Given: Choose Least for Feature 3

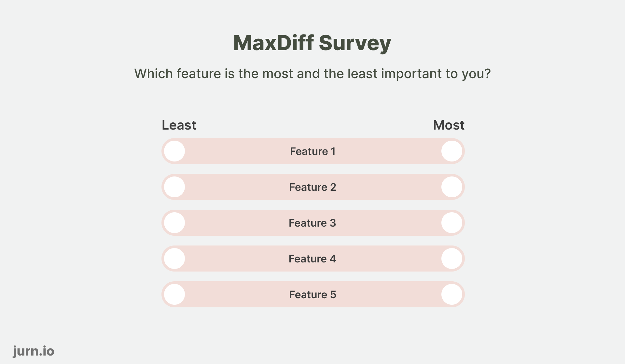Looking at the screenshot, I should click(x=174, y=222).
